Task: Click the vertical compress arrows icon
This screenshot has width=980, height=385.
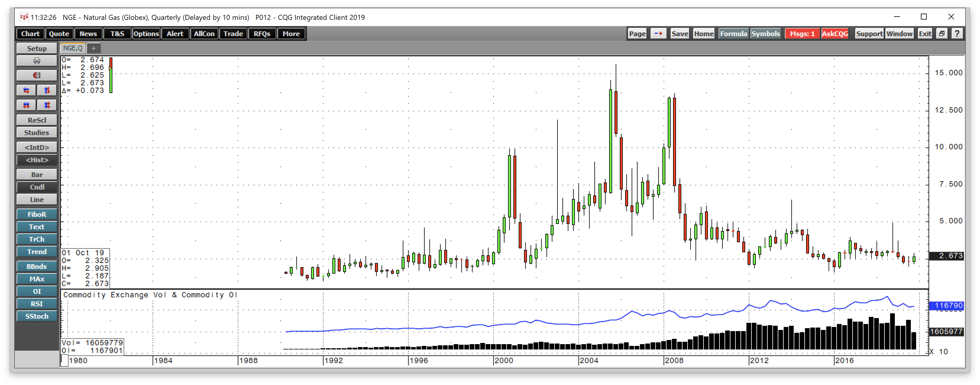Action: (47, 105)
